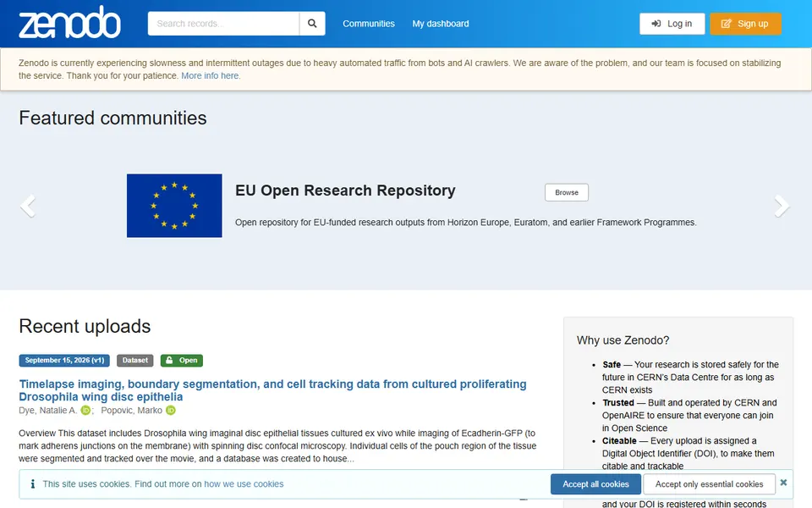The image size is (812, 508).
Task: Click the search magnifier button
Action: pyautogui.click(x=312, y=24)
